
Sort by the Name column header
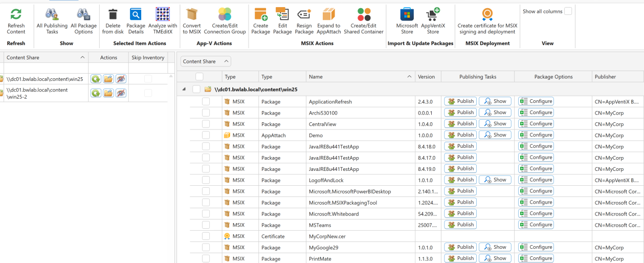(x=361, y=77)
